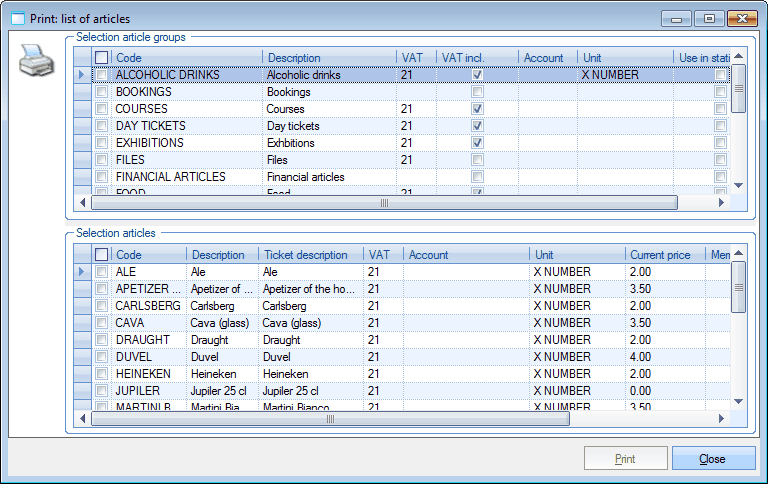Click the window icon in title bar
768x484 pixels.
pos(18,18)
